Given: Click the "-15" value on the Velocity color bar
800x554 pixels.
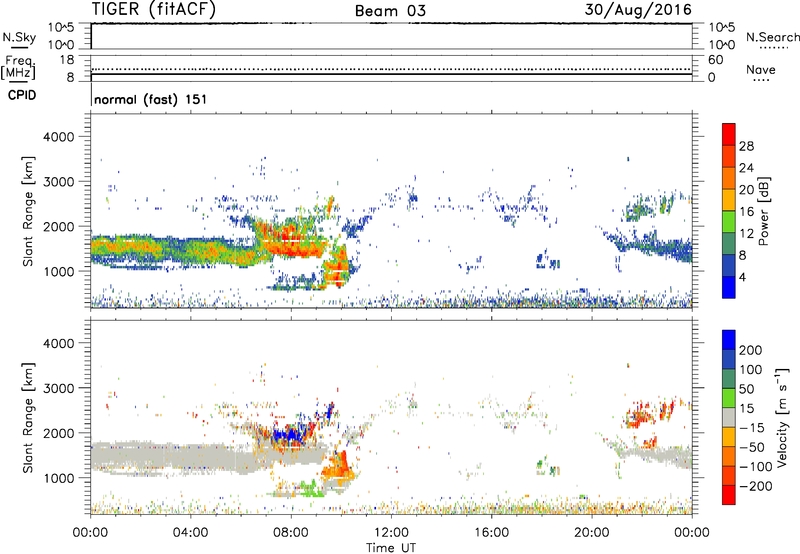Looking at the screenshot, I should 751,427.
